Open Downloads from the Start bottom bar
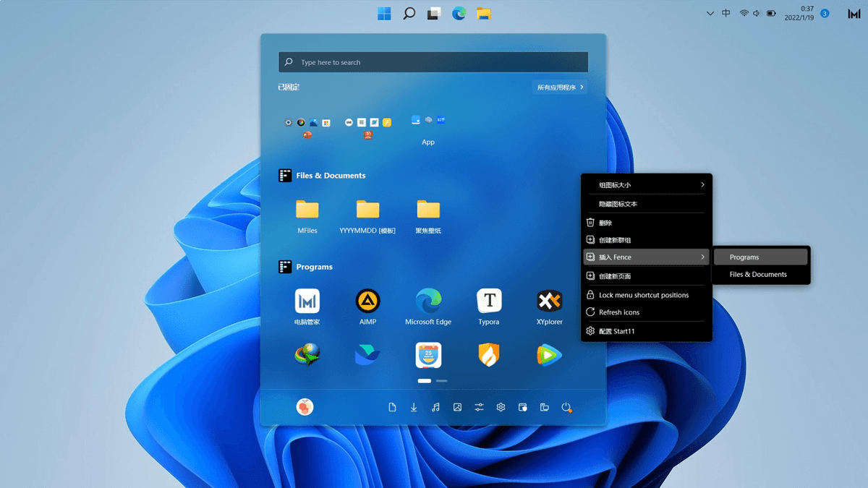The height and width of the screenshot is (488, 868). point(414,408)
